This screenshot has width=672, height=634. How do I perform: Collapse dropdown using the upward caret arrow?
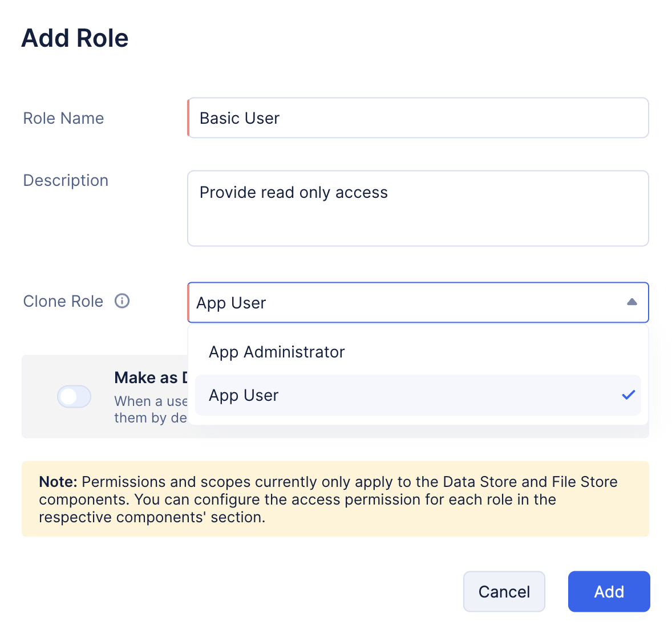(631, 302)
